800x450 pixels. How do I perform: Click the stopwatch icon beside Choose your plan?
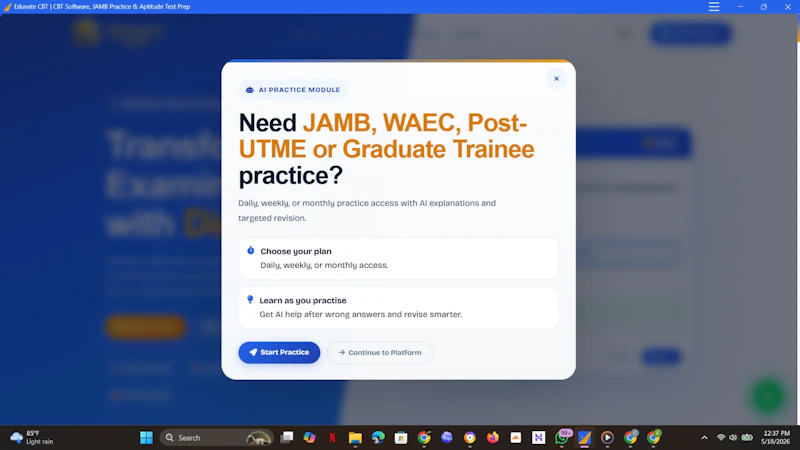(x=251, y=251)
